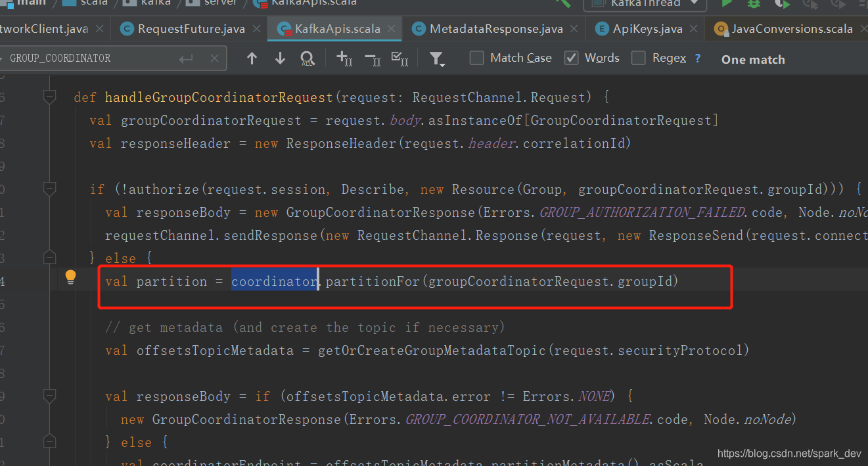Click 'partitionFor' method call
This screenshot has width=868, height=466.
(373, 281)
